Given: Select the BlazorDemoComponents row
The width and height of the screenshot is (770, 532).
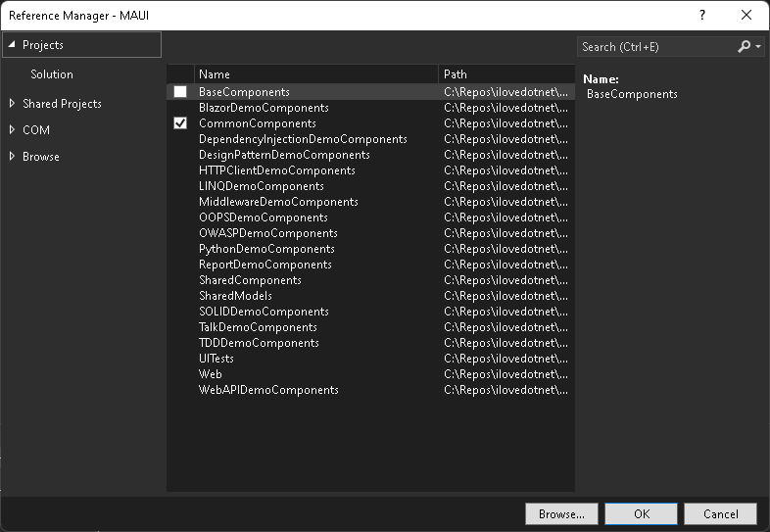Looking at the screenshot, I should pos(370,108).
